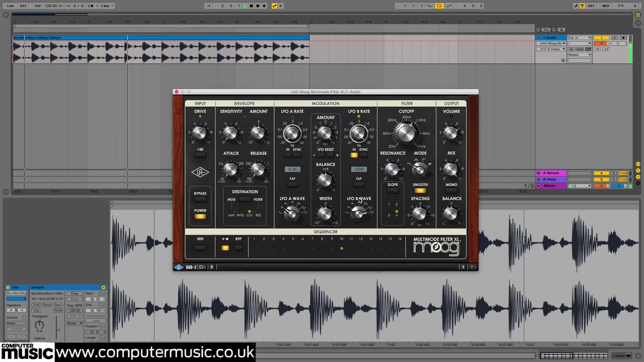Toggle the yellow Loop switch
This screenshot has height=362, width=644.
[439, 6]
